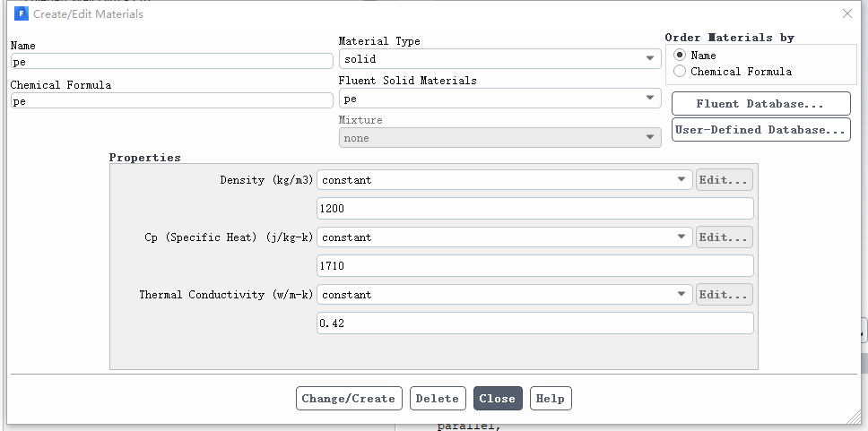The width and height of the screenshot is (868, 431).
Task: Click the Specific Heat value field 1710
Action: (534, 266)
